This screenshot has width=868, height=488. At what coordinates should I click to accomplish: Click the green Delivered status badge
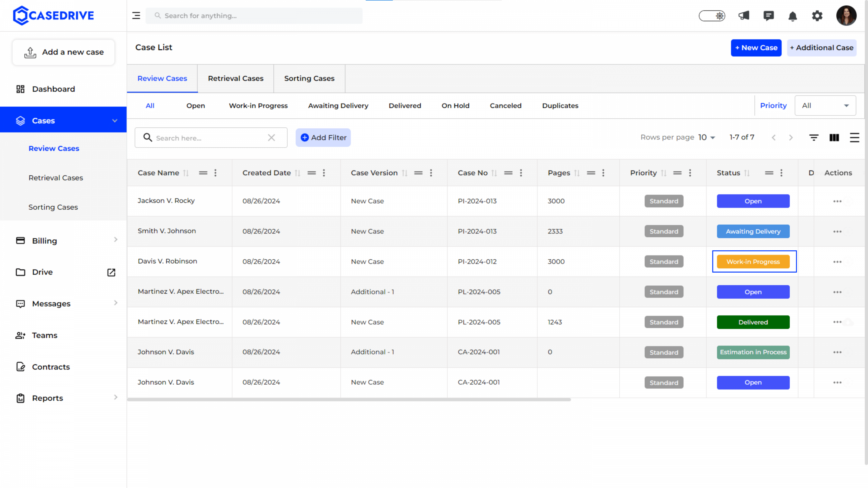pos(753,322)
